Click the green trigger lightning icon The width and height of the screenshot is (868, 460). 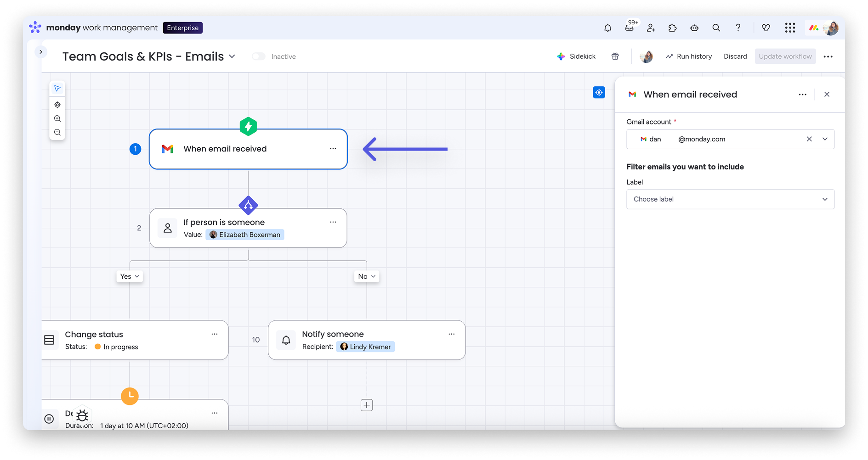[x=248, y=126]
